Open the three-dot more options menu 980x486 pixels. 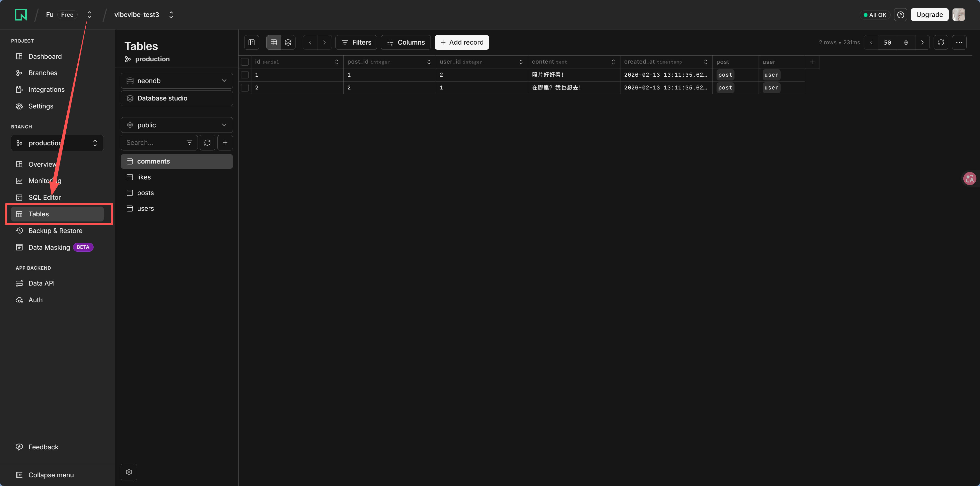[x=959, y=42]
